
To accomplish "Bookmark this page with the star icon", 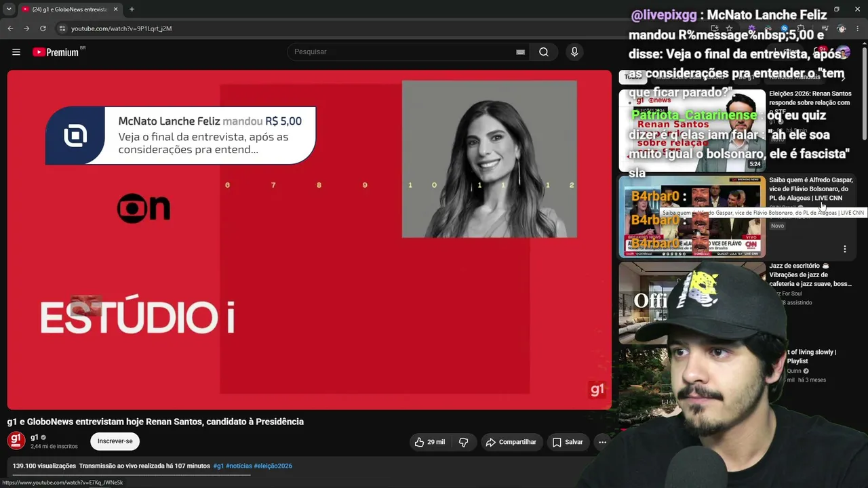I will click(x=729, y=28).
